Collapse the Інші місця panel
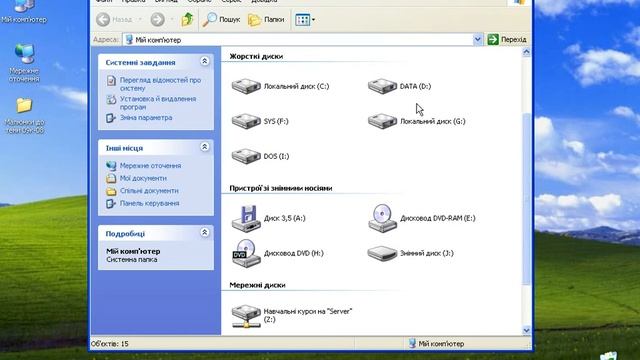 click(204, 147)
